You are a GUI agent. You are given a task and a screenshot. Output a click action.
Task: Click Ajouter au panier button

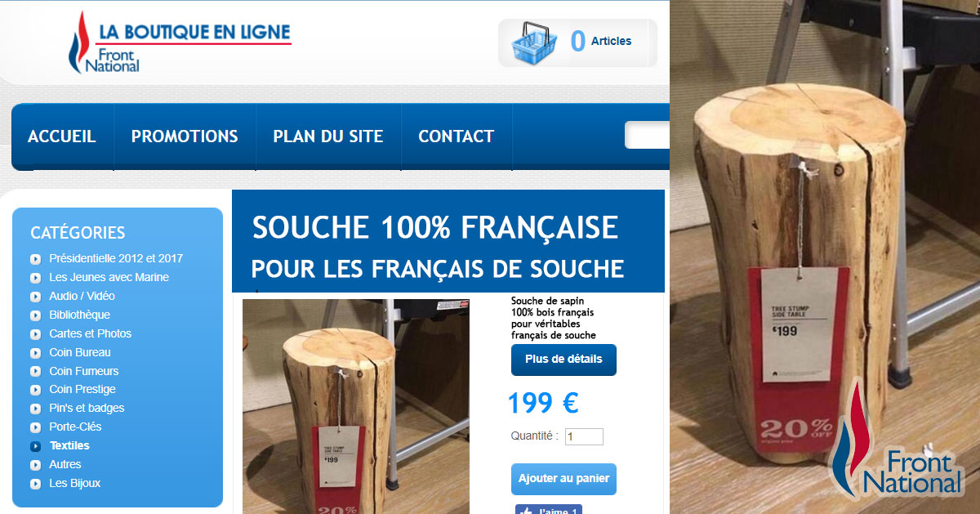[x=563, y=479]
